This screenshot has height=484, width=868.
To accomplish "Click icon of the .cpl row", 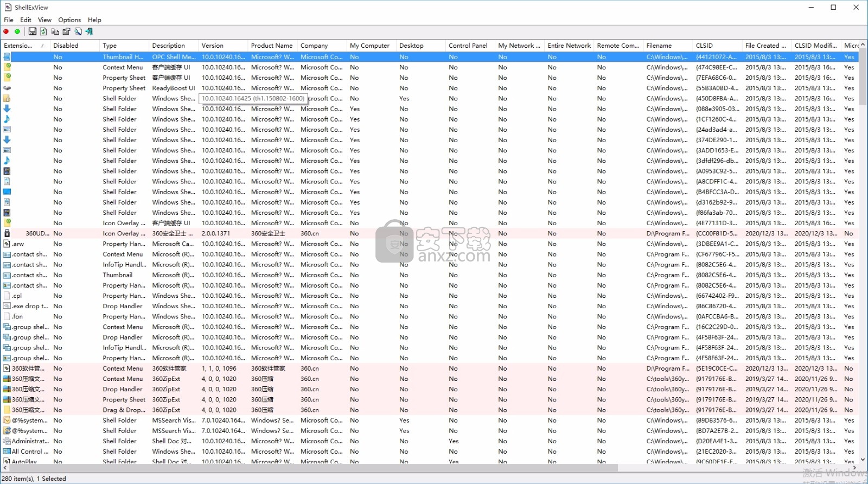I will pos(7,296).
